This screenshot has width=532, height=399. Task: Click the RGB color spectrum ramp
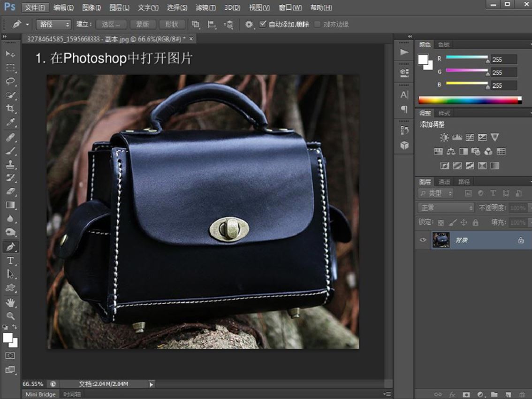coord(469,100)
